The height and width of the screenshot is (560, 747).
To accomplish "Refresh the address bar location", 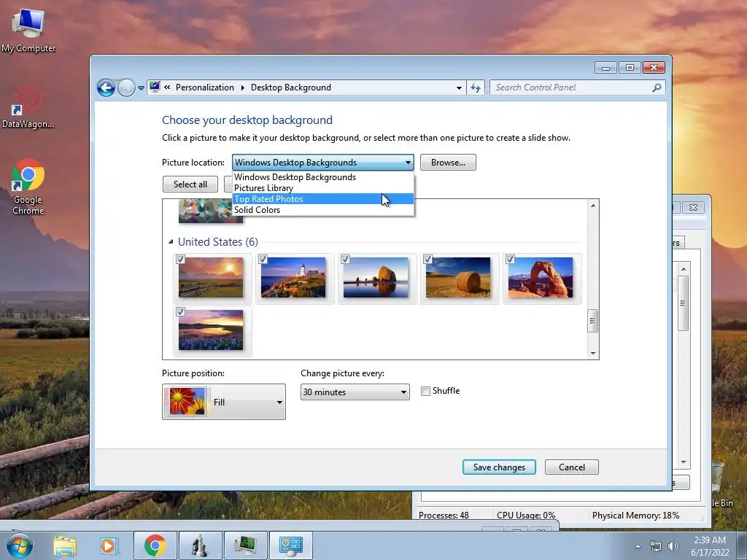I will tap(476, 87).
